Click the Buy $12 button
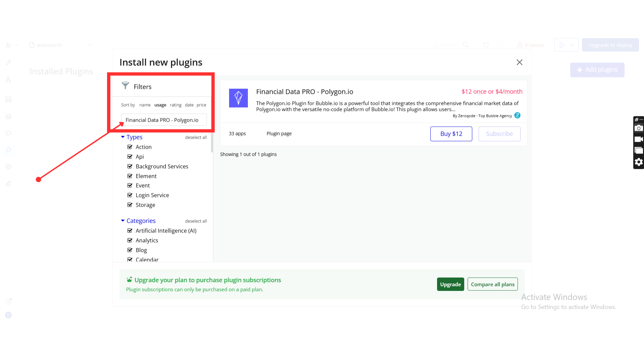The width and height of the screenshot is (644, 362). click(x=451, y=134)
